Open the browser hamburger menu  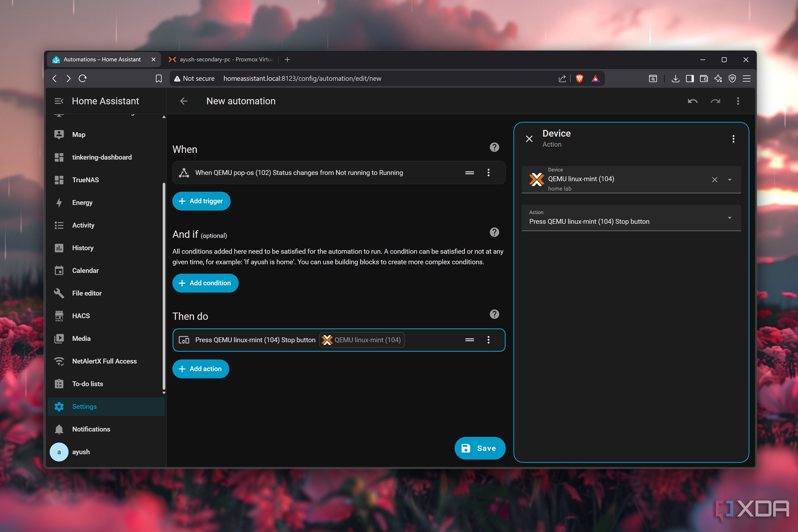[x=746, y=78]
